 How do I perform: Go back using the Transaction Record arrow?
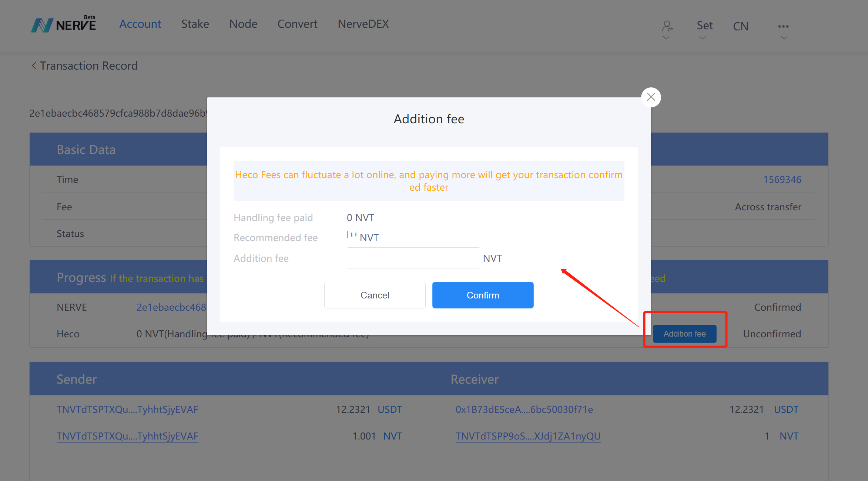(34, 66)
